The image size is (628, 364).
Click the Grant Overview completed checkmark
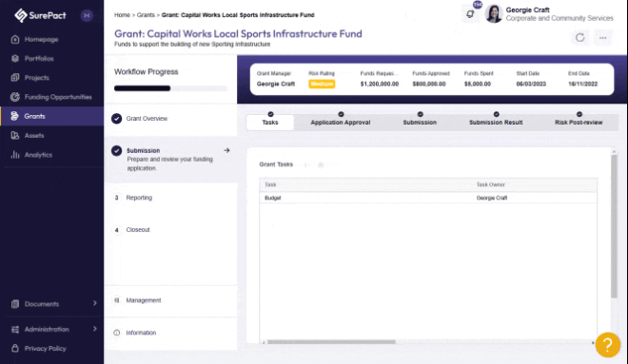(116, 119)
